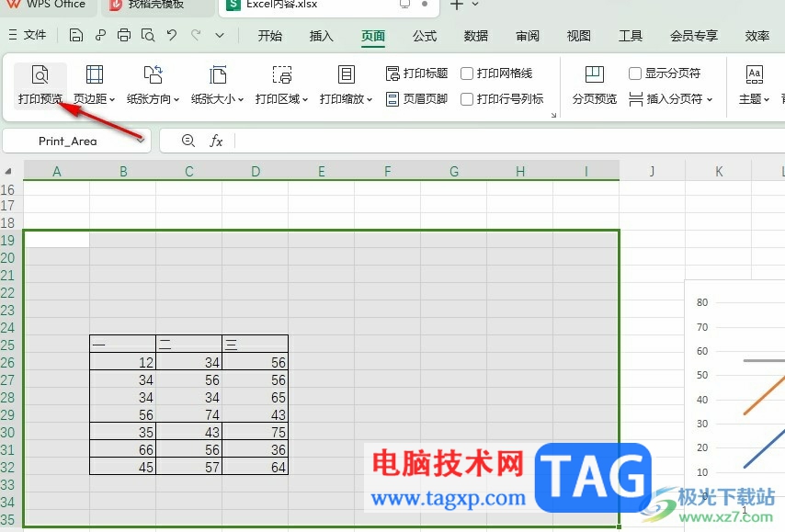Click the insert function fx icon
Screen dimensions: 785x532
[216, 141]
